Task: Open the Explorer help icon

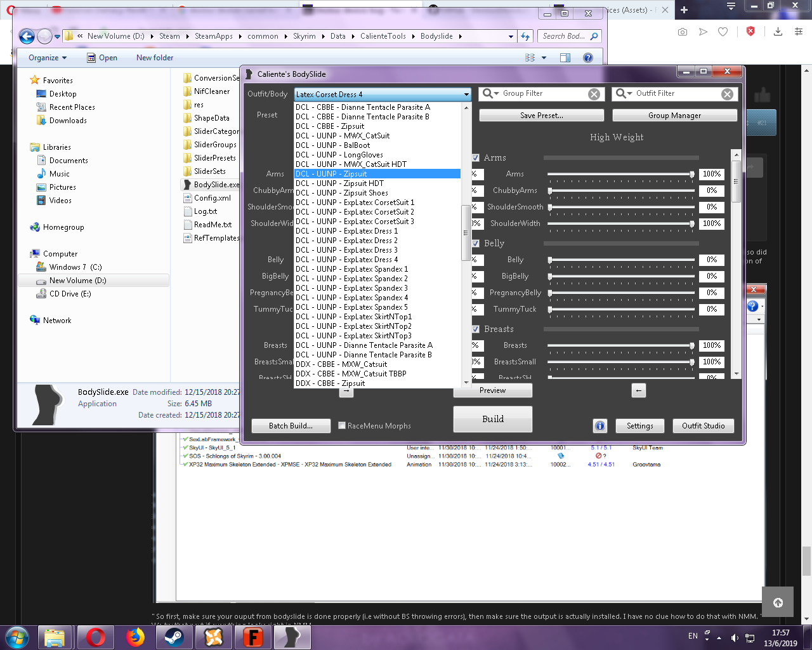Action: [x=588, y=58]
